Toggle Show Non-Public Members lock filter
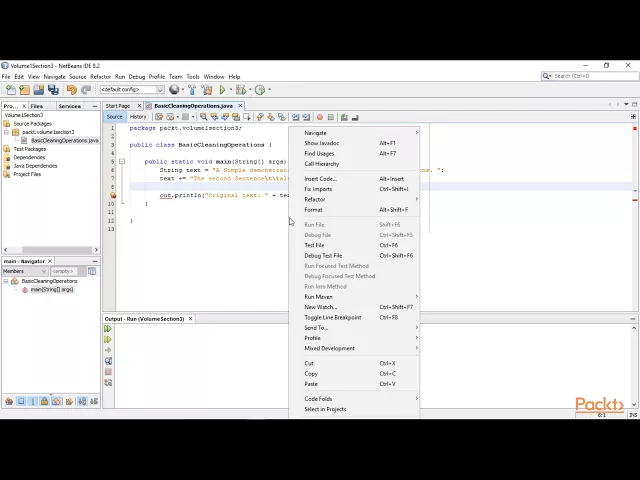 [44, 401]
